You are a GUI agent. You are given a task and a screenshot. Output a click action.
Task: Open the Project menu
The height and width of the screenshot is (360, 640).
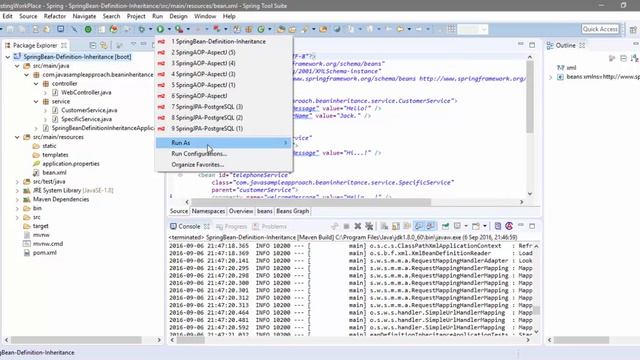pos(136,16)
